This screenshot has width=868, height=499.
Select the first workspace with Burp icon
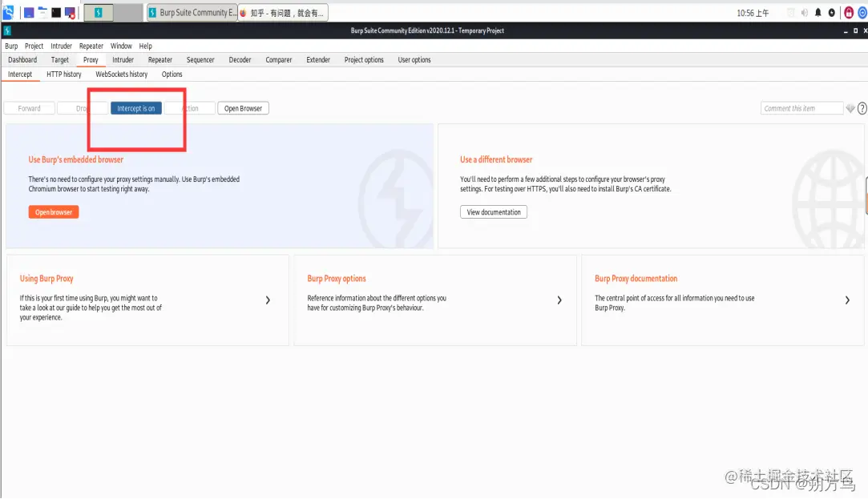99,12
